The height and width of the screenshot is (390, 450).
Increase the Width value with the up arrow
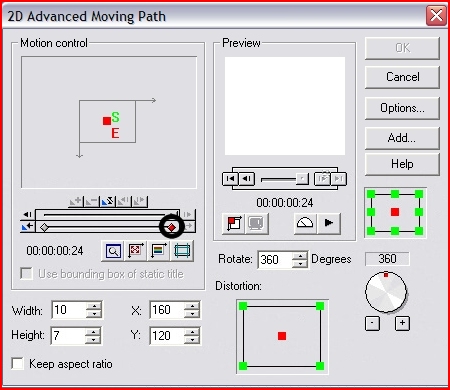(x=95, y=306)
